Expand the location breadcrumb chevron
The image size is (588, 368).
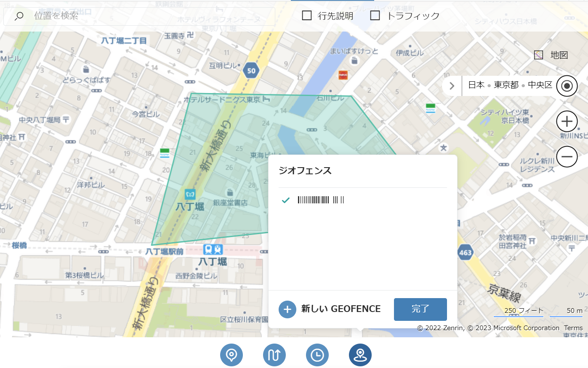tap(452, 86)
